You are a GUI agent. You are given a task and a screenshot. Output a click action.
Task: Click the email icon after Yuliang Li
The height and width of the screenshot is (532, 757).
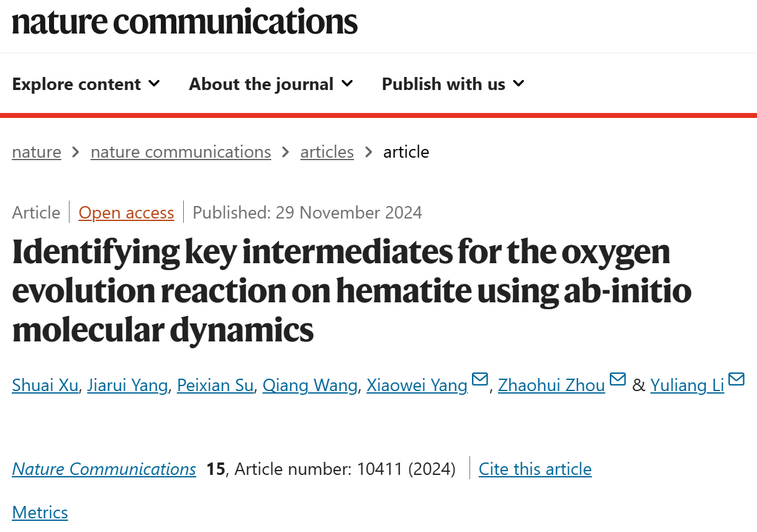pyautogui.click(x=737, y=379)
